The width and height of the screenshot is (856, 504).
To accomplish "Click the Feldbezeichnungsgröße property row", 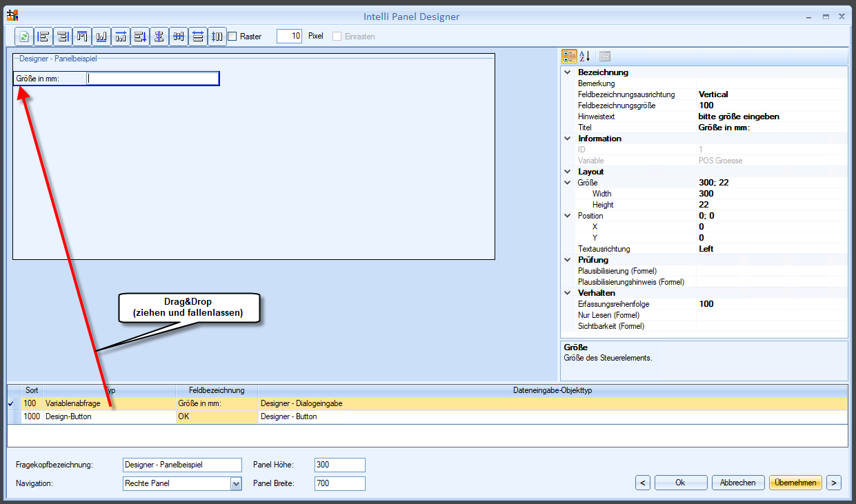I will coord(705,105).
